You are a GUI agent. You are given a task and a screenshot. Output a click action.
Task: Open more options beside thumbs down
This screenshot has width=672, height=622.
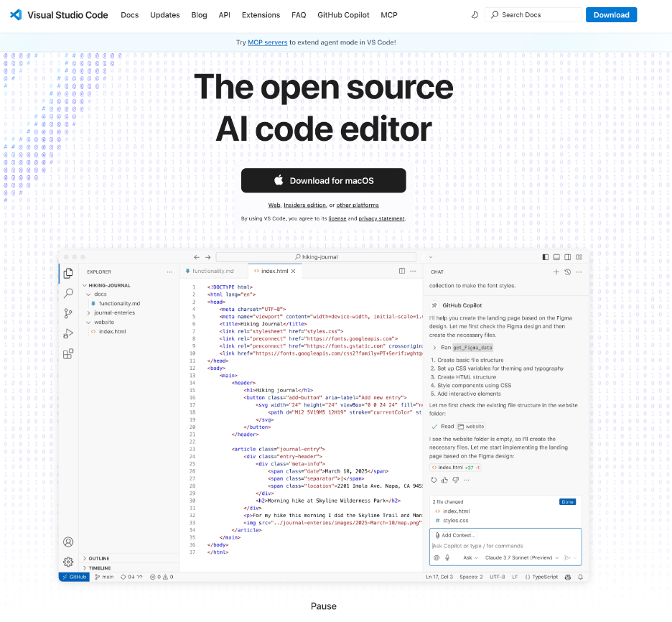pos(467,480)
